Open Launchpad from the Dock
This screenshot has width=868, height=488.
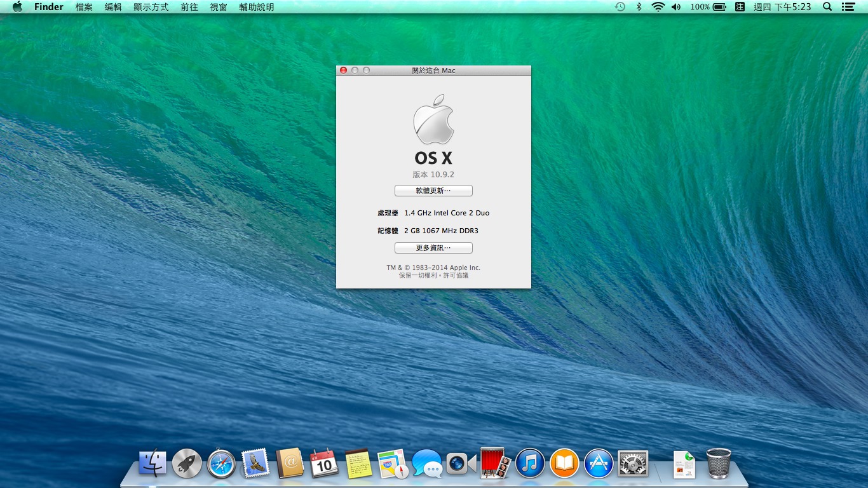click(x=187, y=464)
